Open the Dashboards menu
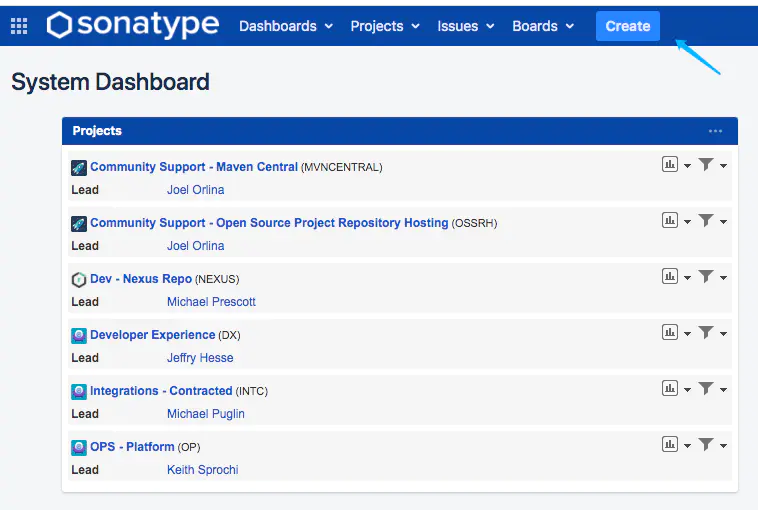The width and height of the screenshot is (758, 510). point(286,26)
